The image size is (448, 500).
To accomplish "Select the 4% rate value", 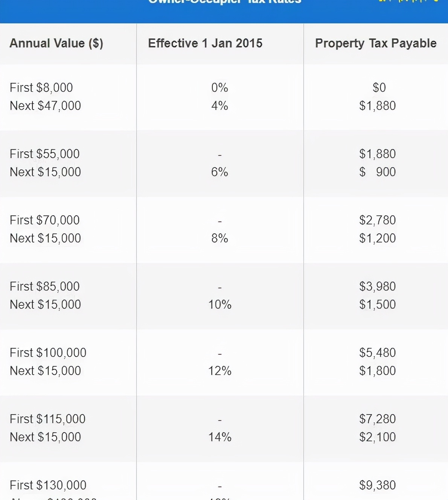I will 220,106.
